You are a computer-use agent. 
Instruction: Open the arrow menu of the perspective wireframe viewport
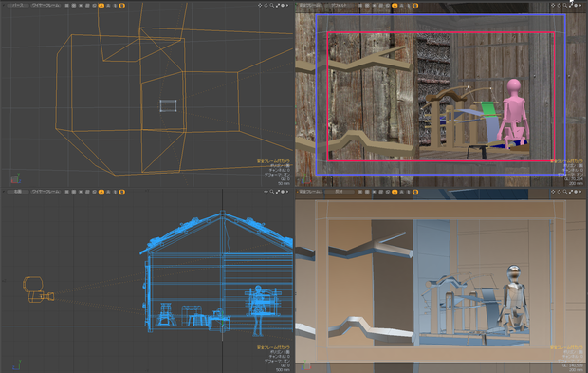point(287,6)
